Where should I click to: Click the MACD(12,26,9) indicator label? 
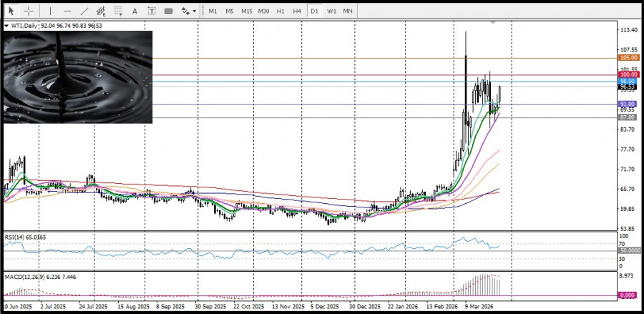(x=23, y=277)
